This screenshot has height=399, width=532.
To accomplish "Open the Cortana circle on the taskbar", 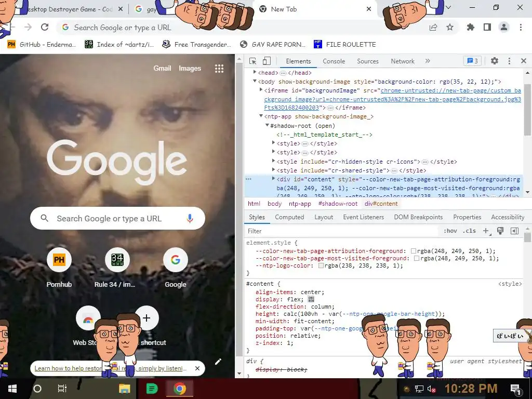I will [37, 389].
